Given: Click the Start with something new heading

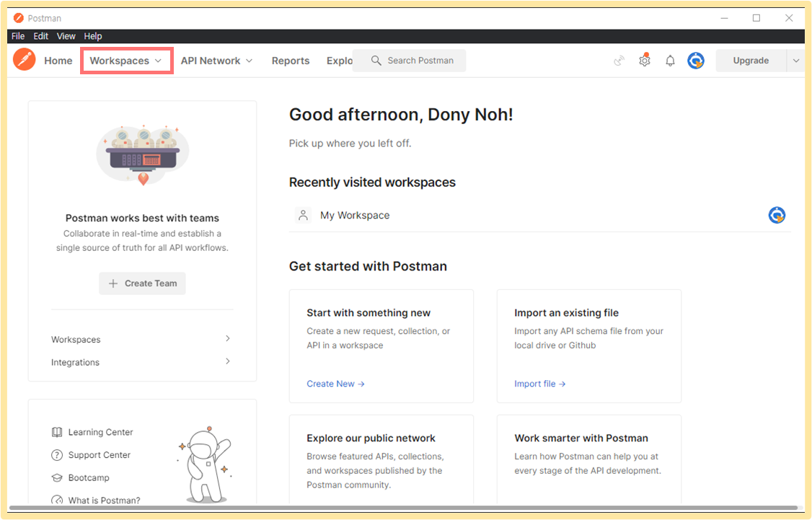Looking at the screenshot, I should click(369, 313).
